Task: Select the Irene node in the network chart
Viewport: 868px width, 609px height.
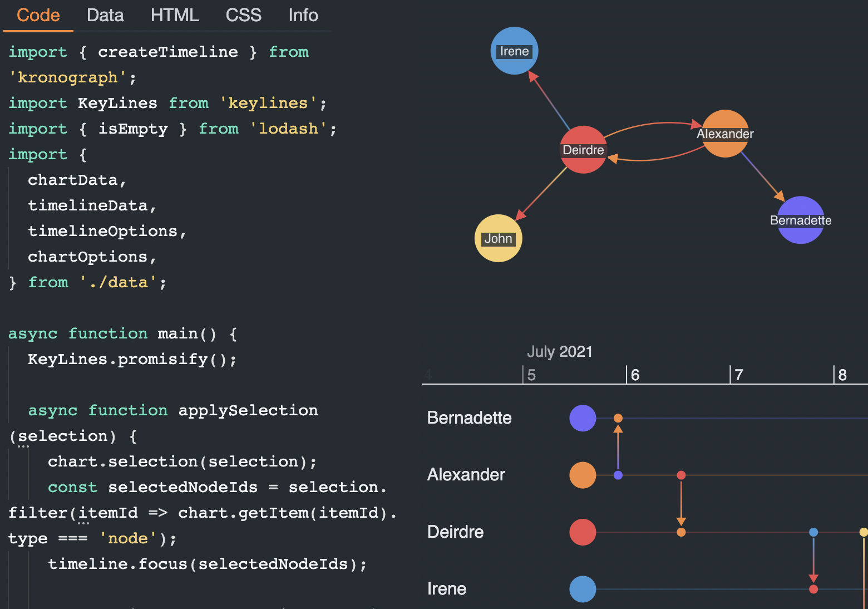Action: [514, 51]
